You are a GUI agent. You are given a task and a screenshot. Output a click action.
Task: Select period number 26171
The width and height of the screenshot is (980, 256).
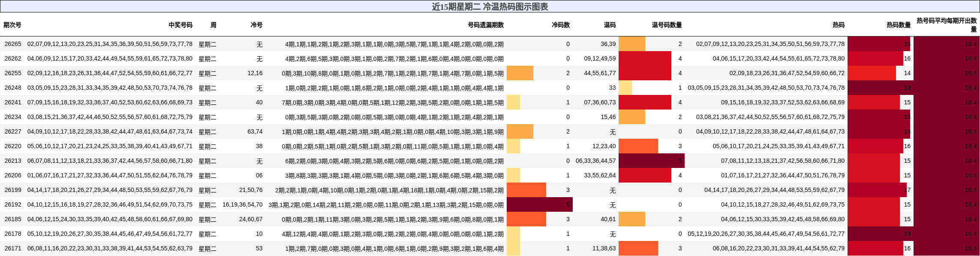[13, 248]
